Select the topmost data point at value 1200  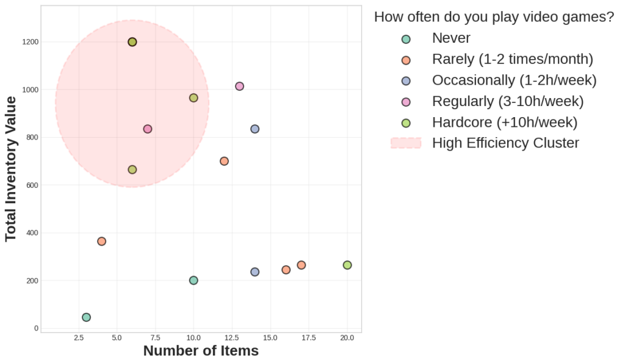[x=132, y=42]
